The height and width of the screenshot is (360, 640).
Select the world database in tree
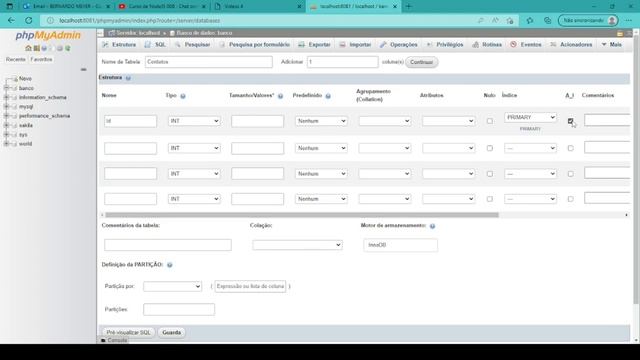coord(25,144)
